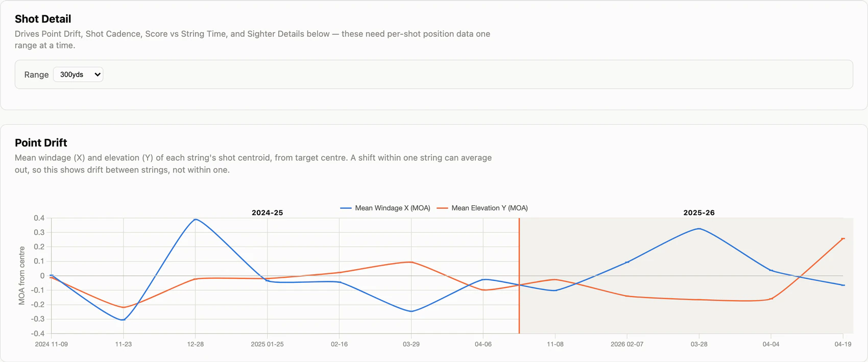Click the x-axis date label 2024 11-09
This screenshot has height=362, width=868.
(x=51, y=344)
